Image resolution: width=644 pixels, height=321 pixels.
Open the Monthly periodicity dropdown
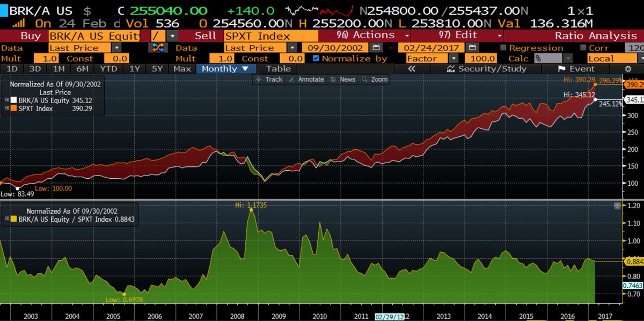225,69
